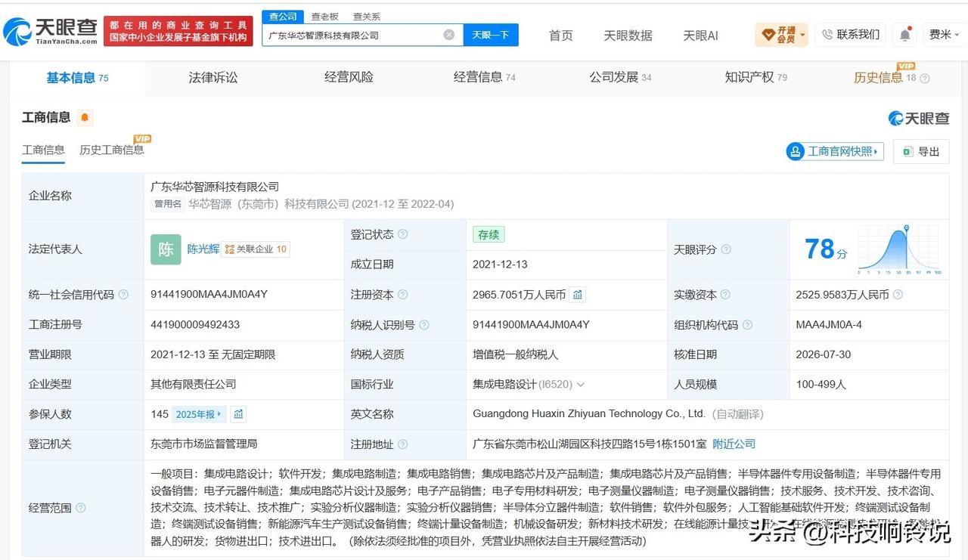
Task: Open the chart icon next to 2025年报
Action: (238, 414)
